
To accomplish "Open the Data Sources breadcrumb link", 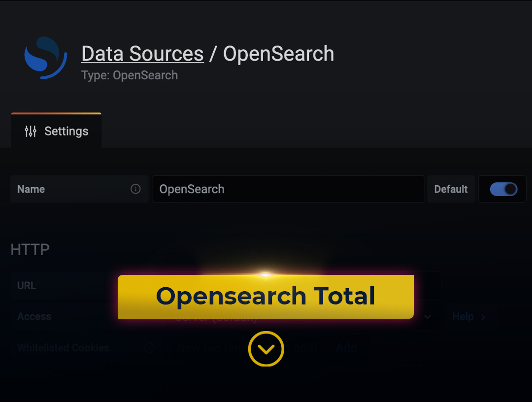I will coord(142,54).
